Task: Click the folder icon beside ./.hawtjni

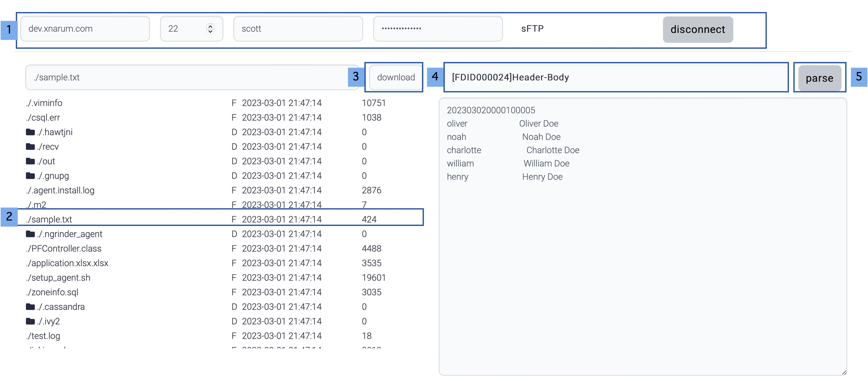Action: [30, 132]
